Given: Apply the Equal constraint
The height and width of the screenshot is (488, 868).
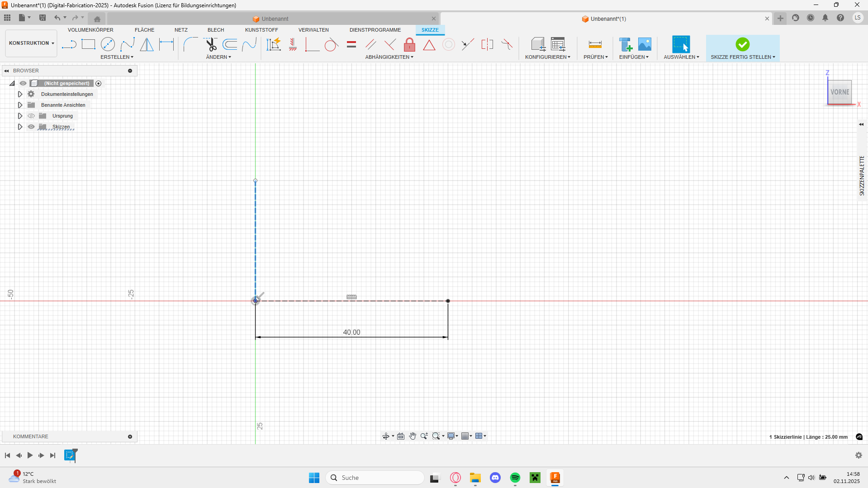Looking at the screenshot, I should 351,44.
